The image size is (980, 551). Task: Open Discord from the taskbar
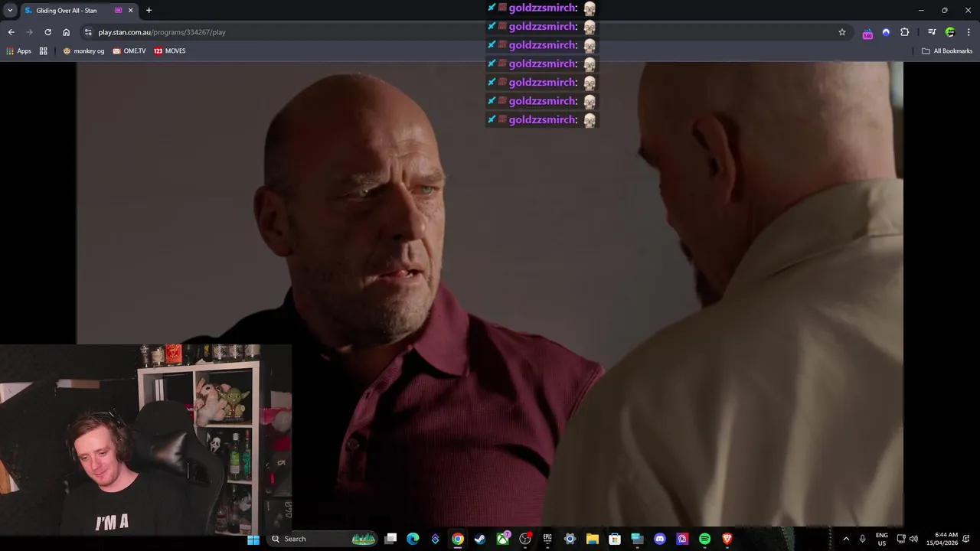660,539
